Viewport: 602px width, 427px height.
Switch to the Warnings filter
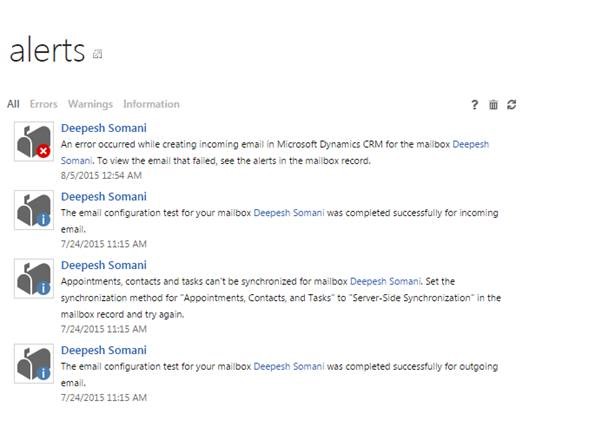[x=90, y=104]
